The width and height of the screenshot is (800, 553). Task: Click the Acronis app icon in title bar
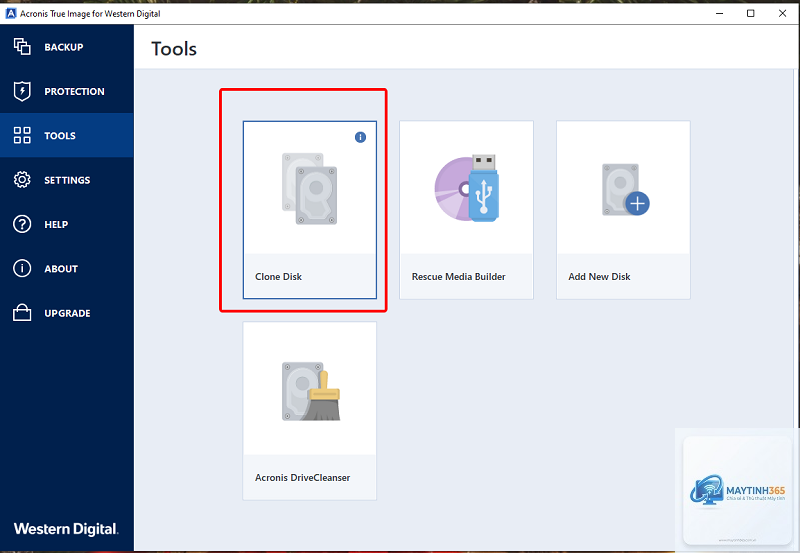[11, 14]
